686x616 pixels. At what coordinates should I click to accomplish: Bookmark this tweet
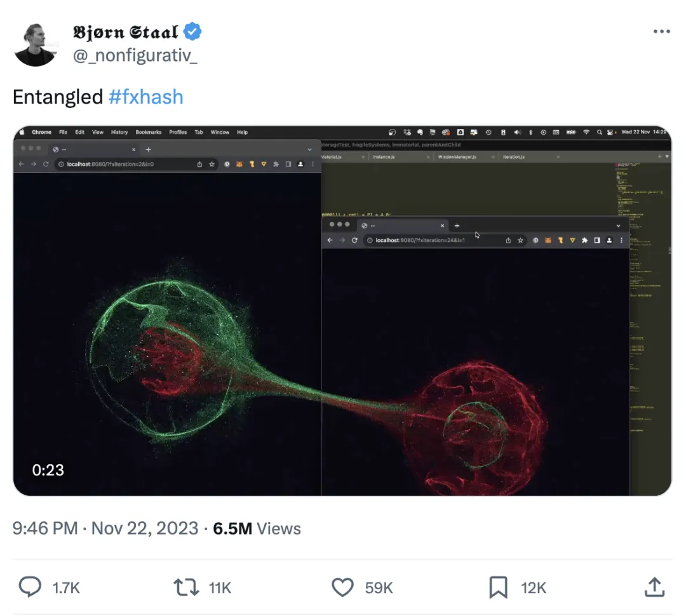point(499,587)
